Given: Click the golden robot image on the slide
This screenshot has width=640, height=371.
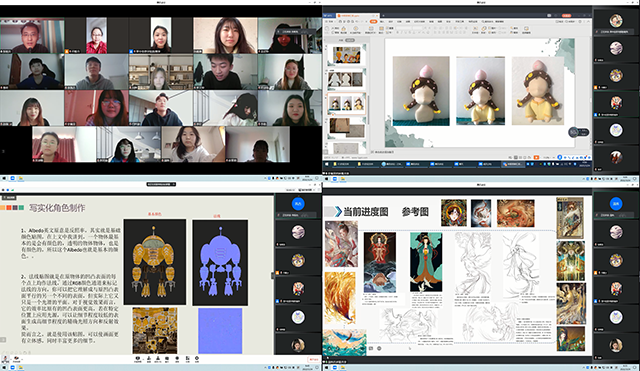Looking at the screenshot, I should [x=155, y=262].
